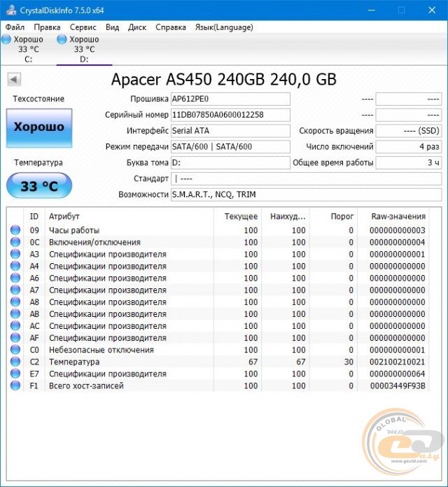The height and width of the screenshot is (487, 448).
Task: Click the Стандарт field
Action: 307,178
